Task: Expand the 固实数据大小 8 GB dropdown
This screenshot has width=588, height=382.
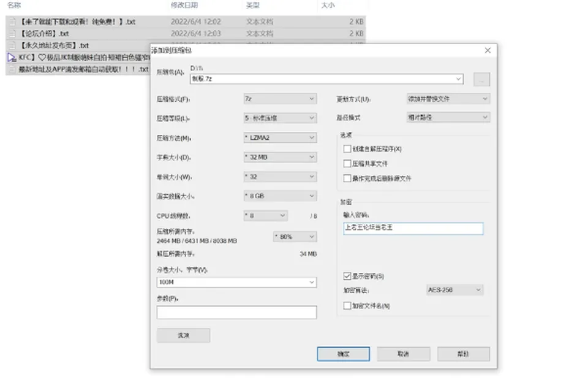Action: (x=280, y=196)
